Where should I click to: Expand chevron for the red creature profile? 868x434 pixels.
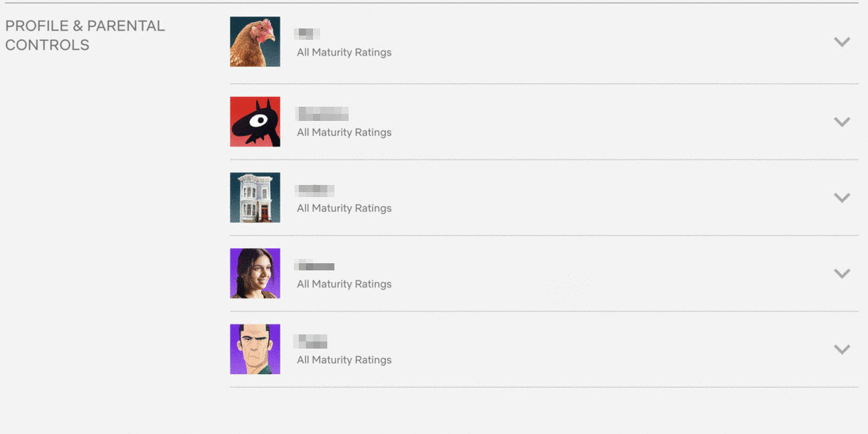(842, 122)
